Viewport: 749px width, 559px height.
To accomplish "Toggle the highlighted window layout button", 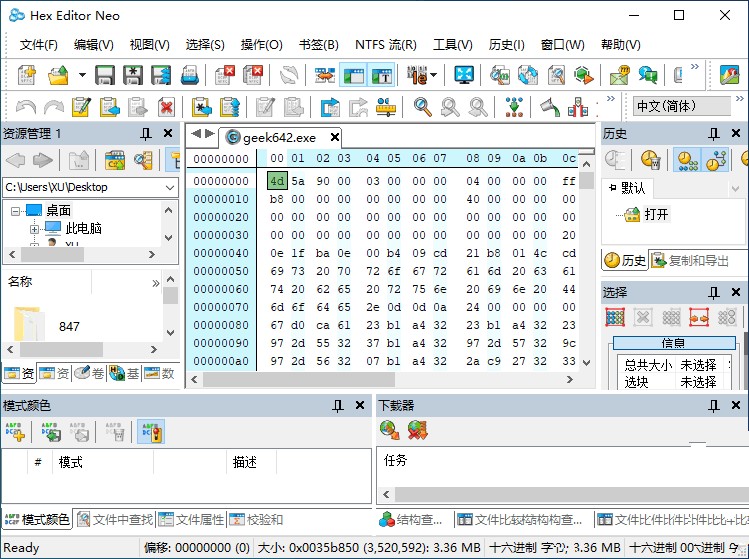I will coord(353,75).
